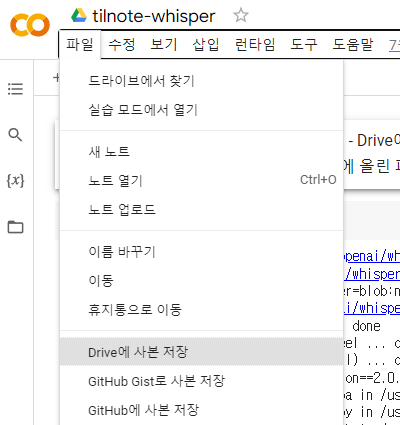Click the Colab CO logo

[30, 25]
